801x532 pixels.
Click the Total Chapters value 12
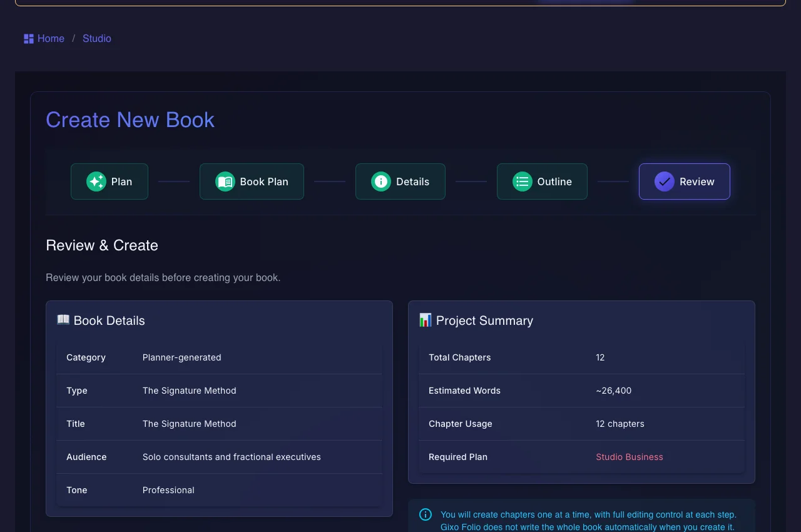[600, 357]
